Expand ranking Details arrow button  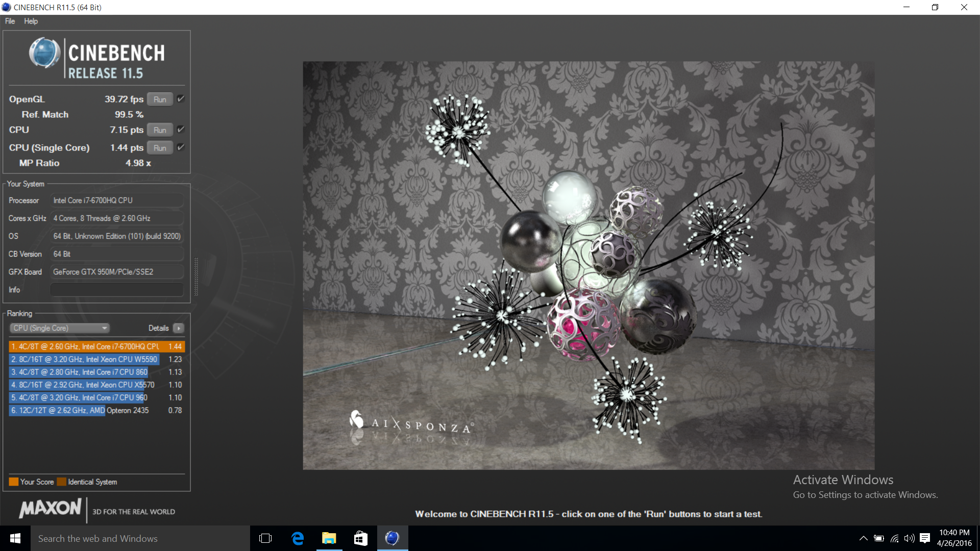coord(179,328)
